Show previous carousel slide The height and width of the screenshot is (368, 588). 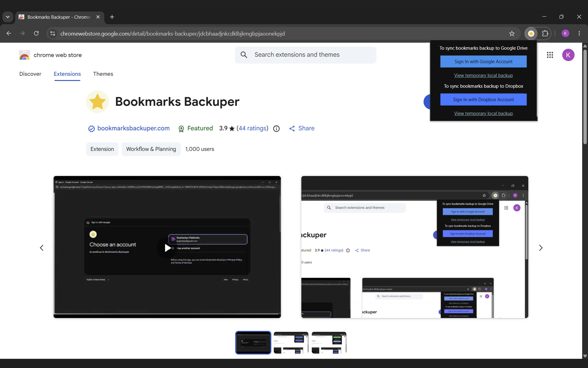click(42, 248)
